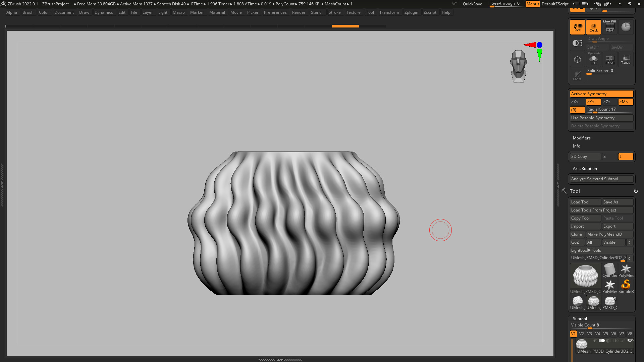644x362 pixels.
Task: Select the Cylinder tool thumbnail
Action: point(609,270)
